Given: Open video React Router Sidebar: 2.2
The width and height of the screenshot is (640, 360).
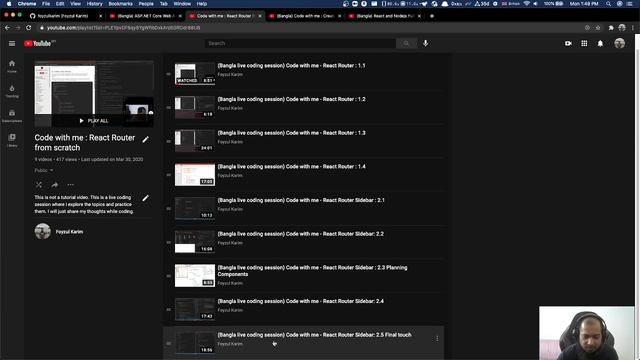Looking at the screenshot, I should pos(300,234).
